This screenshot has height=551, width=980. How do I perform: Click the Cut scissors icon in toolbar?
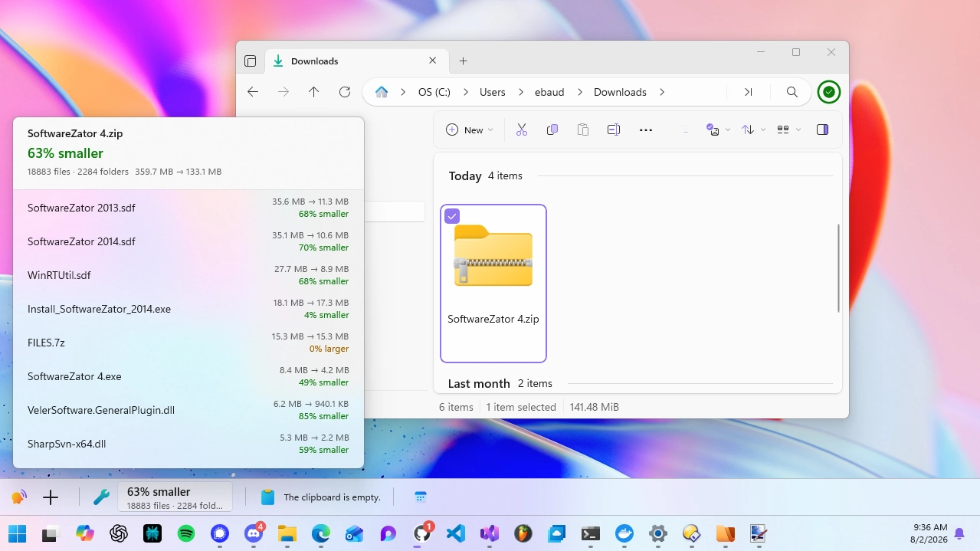[522, 130]
